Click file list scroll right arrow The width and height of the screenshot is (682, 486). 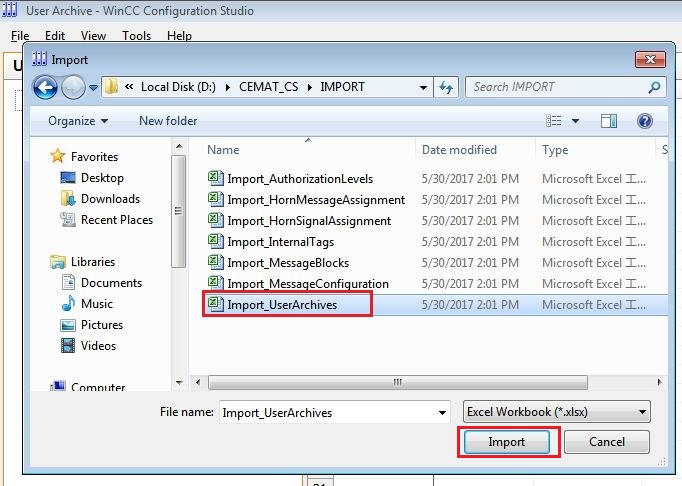pyautogui.click(x=659, y=382)
